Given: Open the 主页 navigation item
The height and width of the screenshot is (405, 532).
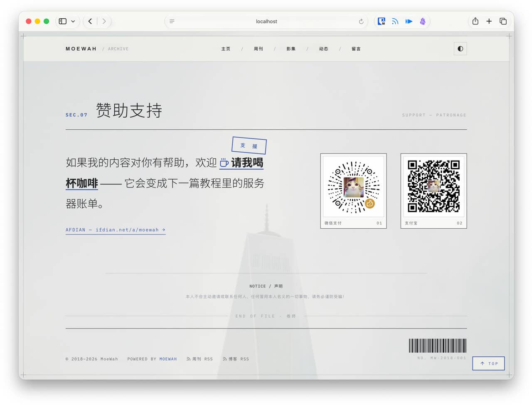Looking at the screenshot, I should tap(226, 49).
